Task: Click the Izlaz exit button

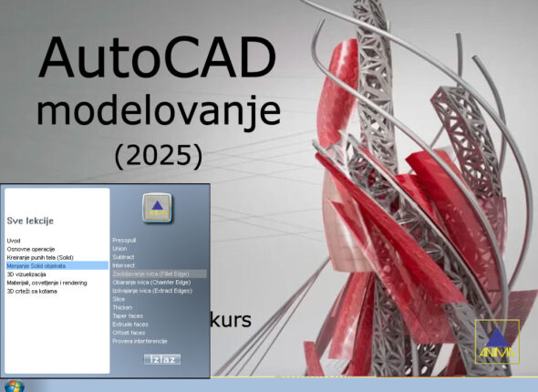Action: (162, 359)
